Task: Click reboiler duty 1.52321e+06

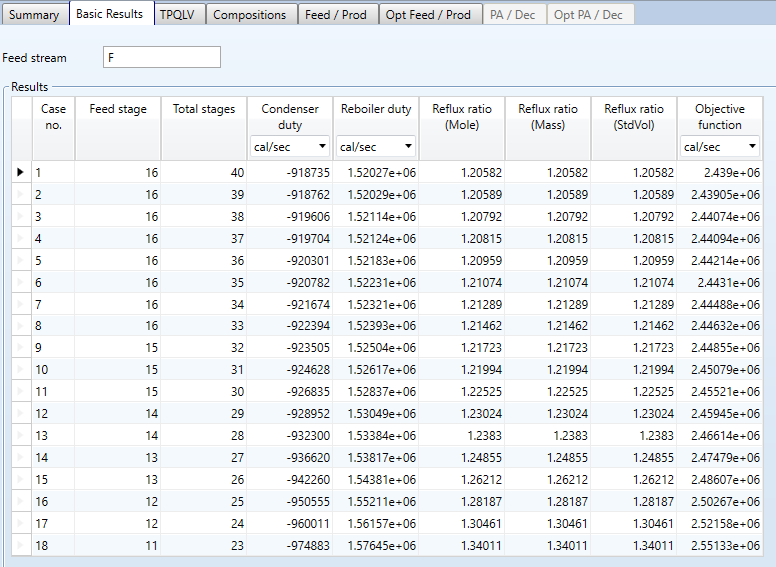Action: (x=376, y=304)
